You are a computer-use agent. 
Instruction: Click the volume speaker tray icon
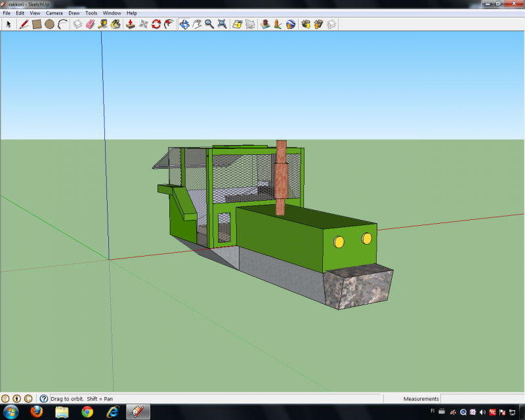482,412
